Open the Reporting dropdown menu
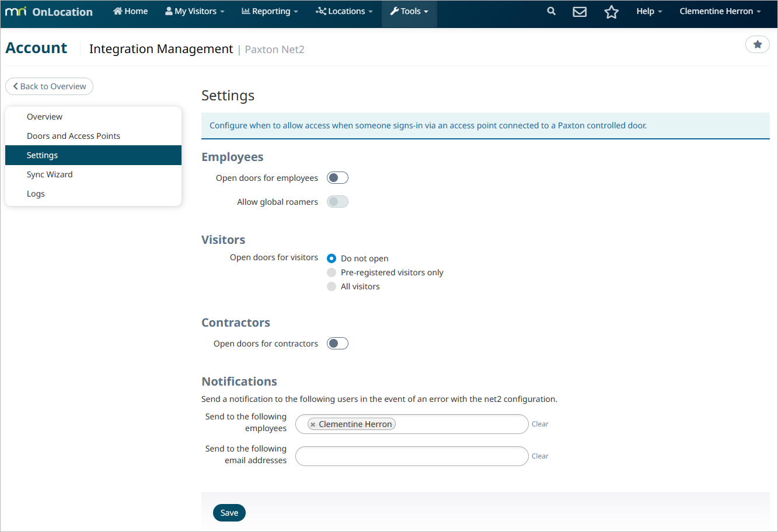778x532 pixels. 270,11
